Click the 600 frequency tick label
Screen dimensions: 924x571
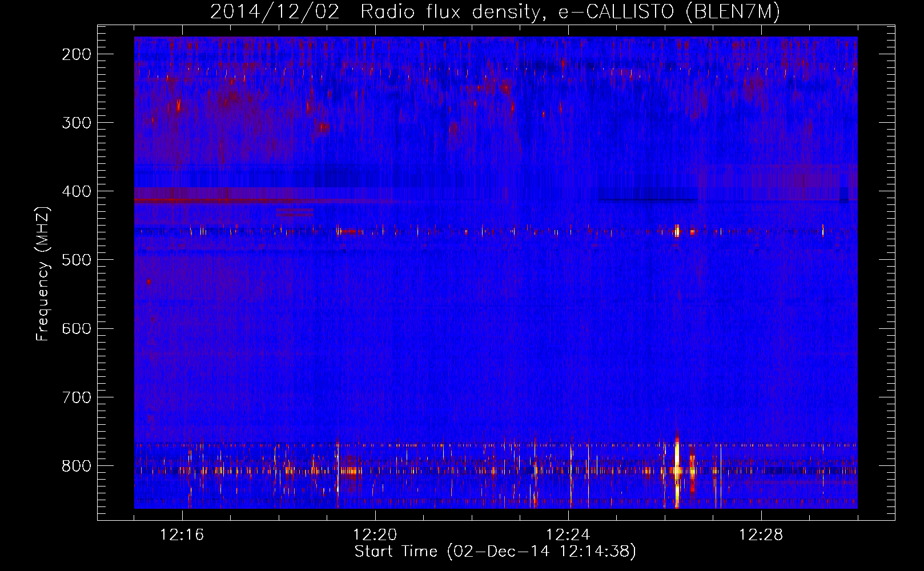coord(77,328)
